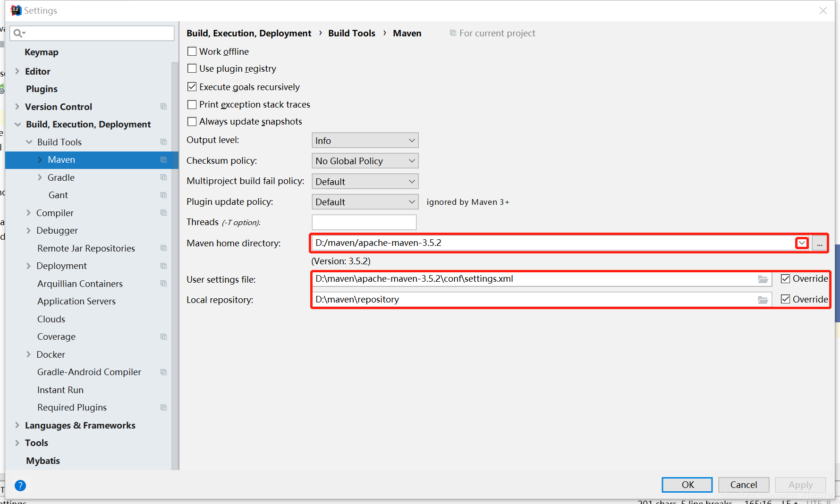Click the browse (...) button for Maven home
Viewport: 840px width, 504px height.
pyautogui.click(x=820, y=243)
